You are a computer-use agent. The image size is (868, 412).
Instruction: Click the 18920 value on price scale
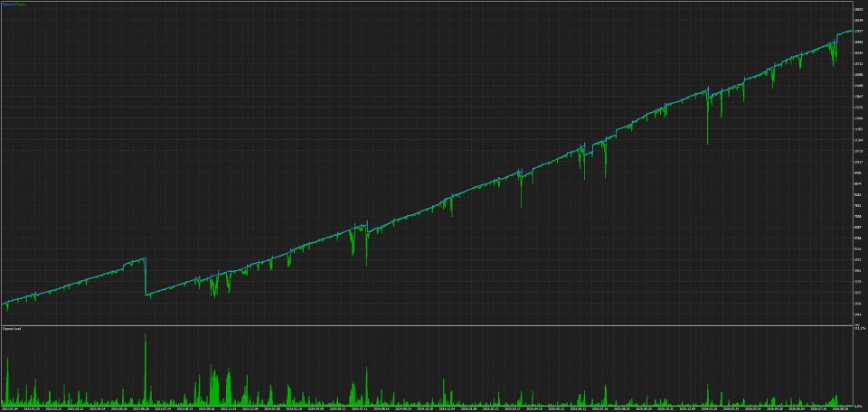(857, 9)
